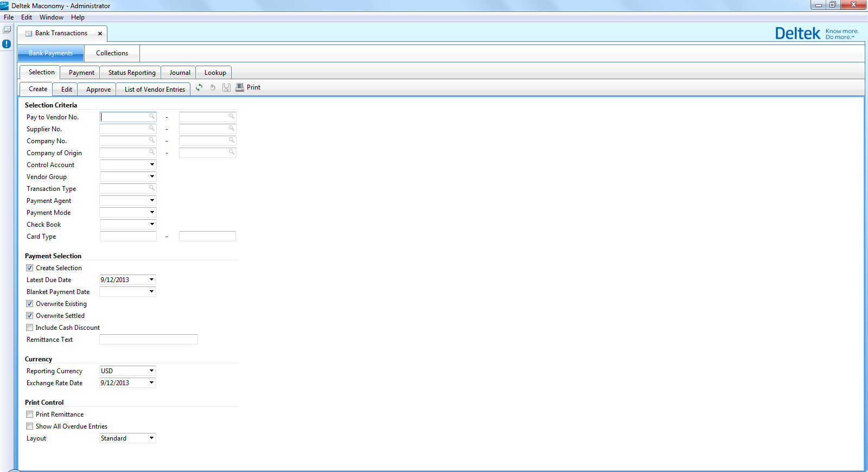Screen dimensions: 868x472
Task: Open the Approve sub-tab
Action: pyautogui.click(x=98, y=90)
